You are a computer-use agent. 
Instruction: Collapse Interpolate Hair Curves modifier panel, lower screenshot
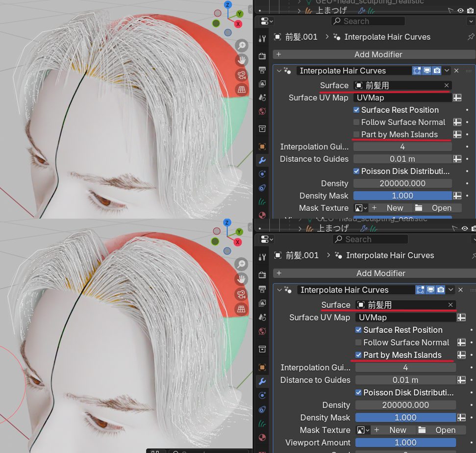(x=279, y=290)
